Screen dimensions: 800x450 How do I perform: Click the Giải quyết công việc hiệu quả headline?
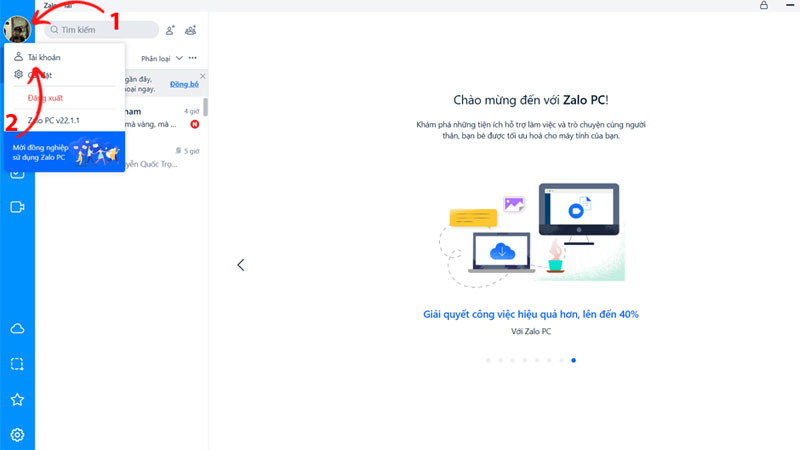coord(531,314)
